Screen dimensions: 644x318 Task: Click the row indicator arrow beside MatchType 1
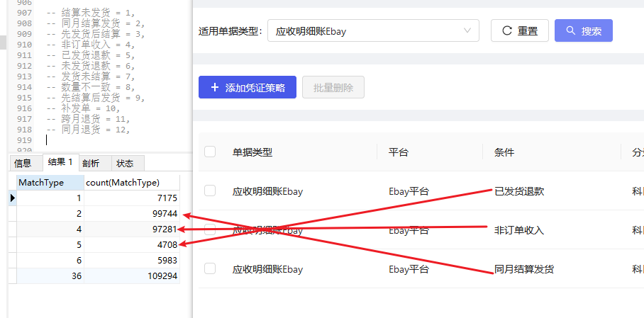coord(12,198)
